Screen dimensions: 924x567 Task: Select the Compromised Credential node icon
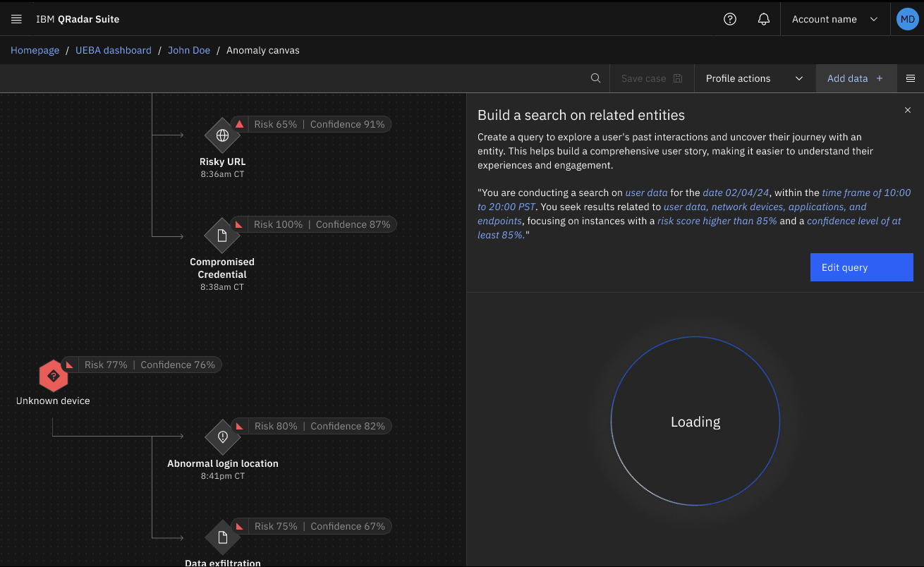tap(222, 236)
